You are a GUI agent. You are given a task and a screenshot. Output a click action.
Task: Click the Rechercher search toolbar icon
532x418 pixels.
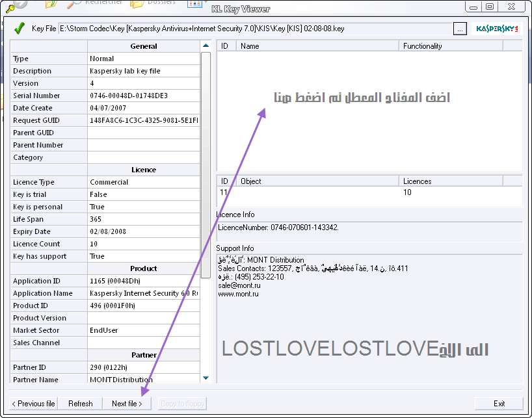73,4
